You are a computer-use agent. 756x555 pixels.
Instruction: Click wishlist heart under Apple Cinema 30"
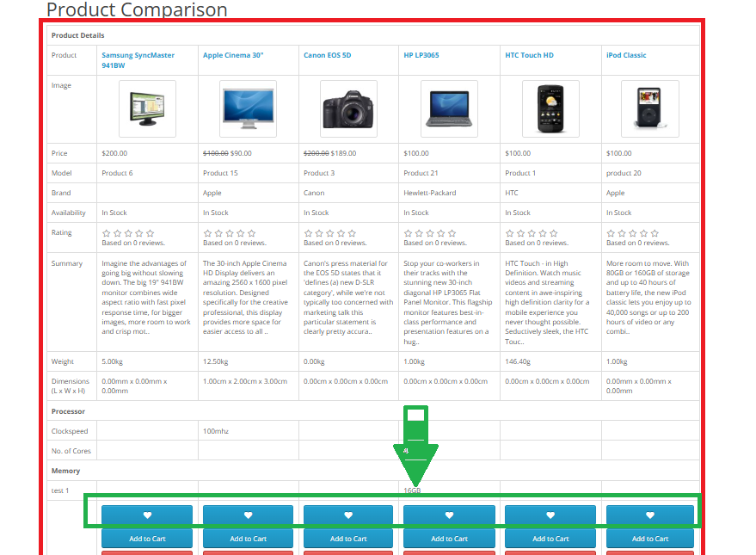248,515
